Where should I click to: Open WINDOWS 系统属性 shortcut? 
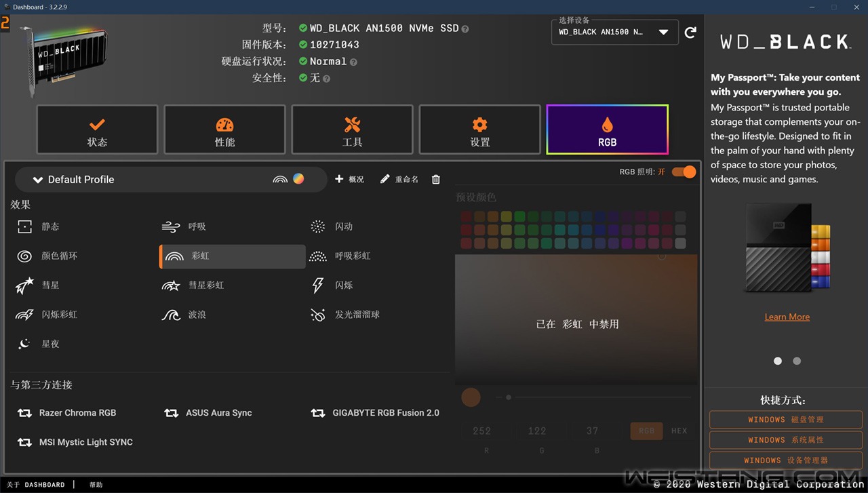point(786,440)
